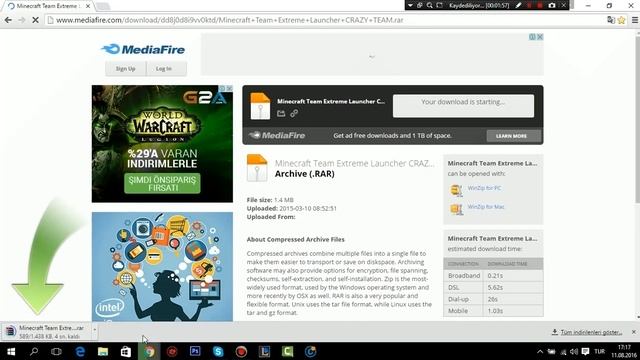This screenshot has height=360, width=640.
Task: Open the translate page icon in the address bar
Action: (x=611, y=20)
